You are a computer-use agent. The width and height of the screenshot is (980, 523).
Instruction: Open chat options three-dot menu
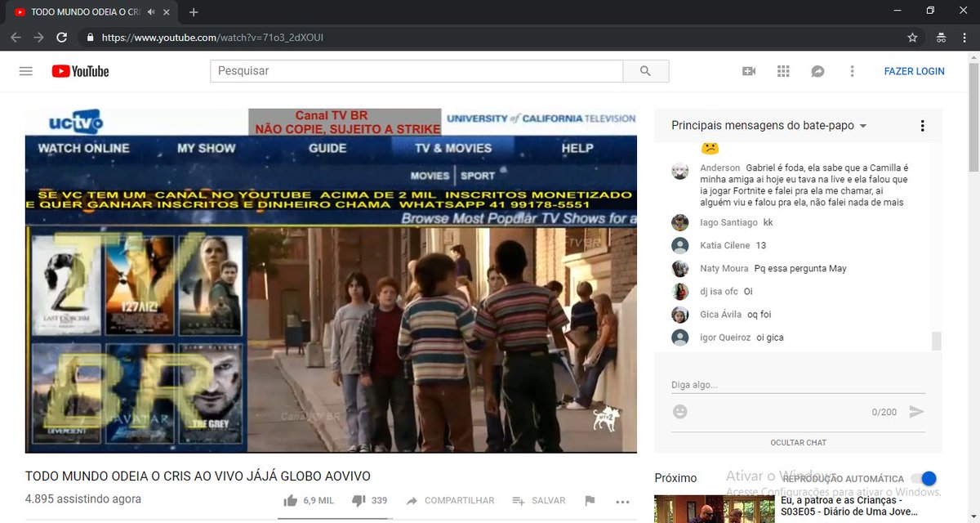tap(922, 126)
